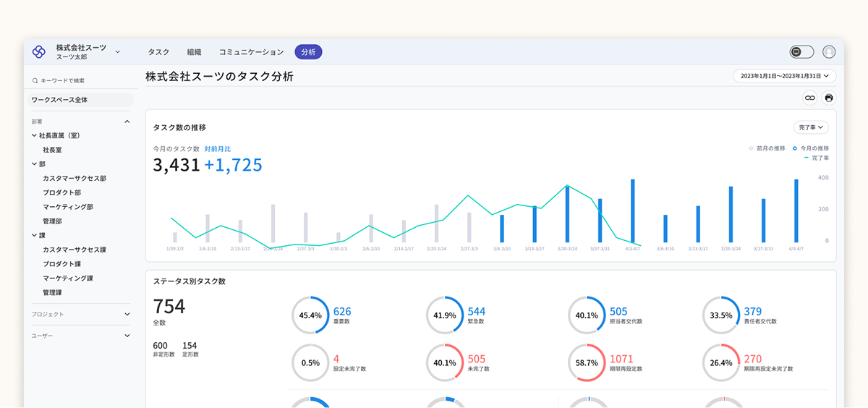Click the 1071 期限再設定数 value
The width and height of the screenshot is (868, 408).
622,359
